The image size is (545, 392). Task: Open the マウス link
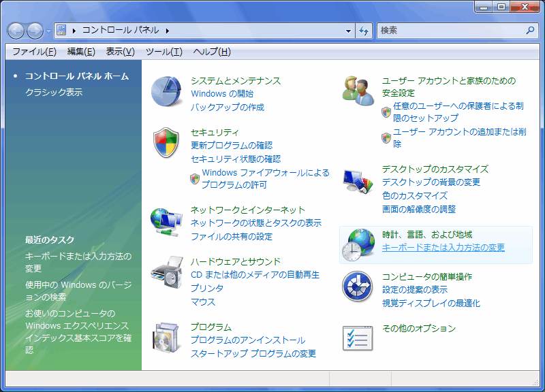click(x=203, y=302)
